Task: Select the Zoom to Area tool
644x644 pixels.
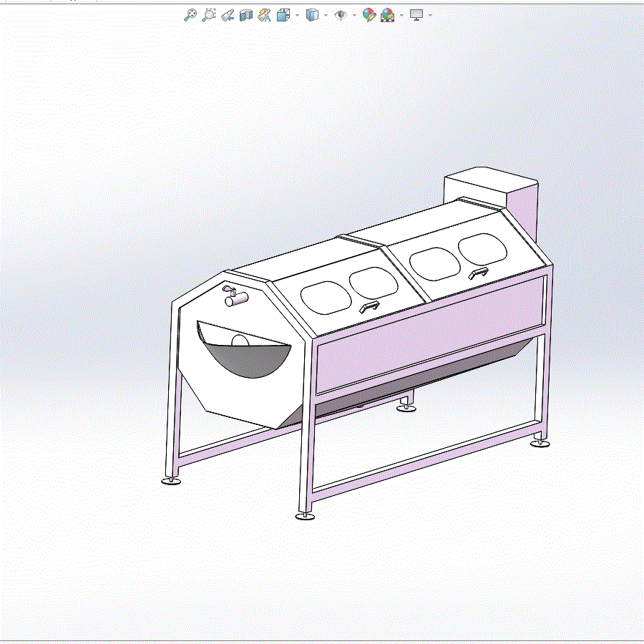Action: 209,15
